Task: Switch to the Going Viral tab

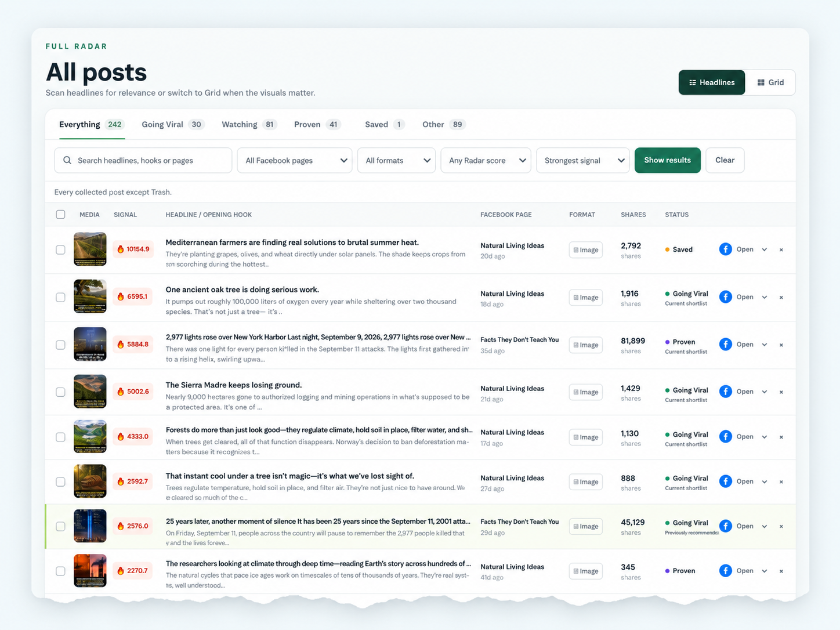Action: click(x=173, y=124)
